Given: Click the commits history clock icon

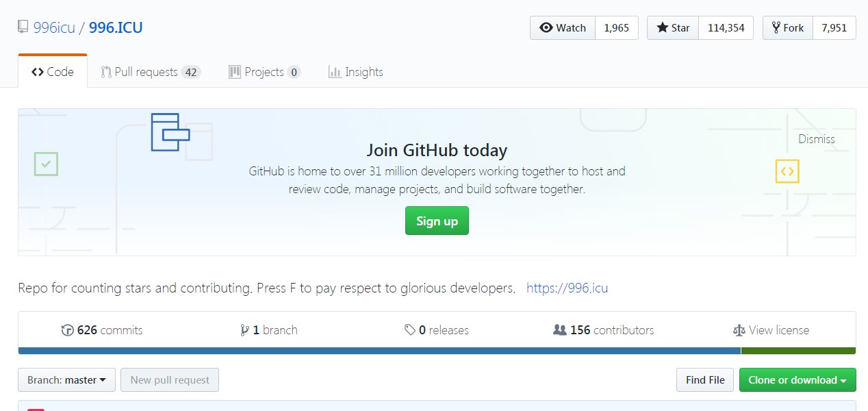Looking at the screenshot, I should [68, 330].
